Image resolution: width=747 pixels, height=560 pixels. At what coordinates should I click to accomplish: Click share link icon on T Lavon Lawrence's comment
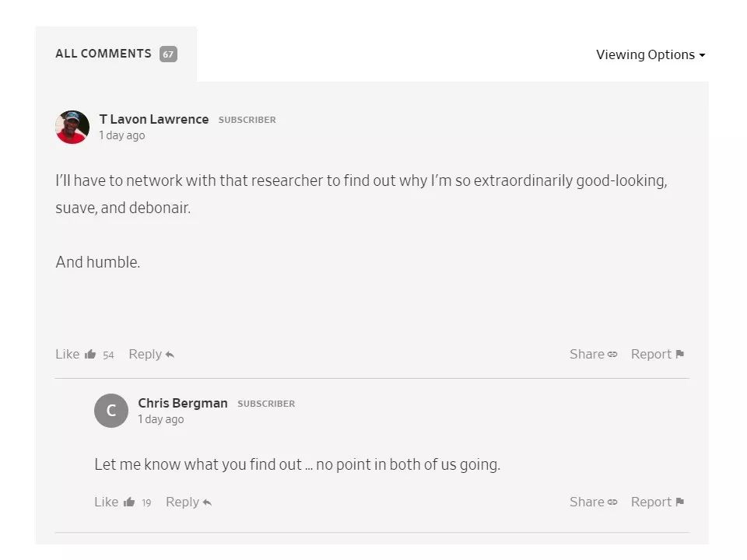point(612,355)
